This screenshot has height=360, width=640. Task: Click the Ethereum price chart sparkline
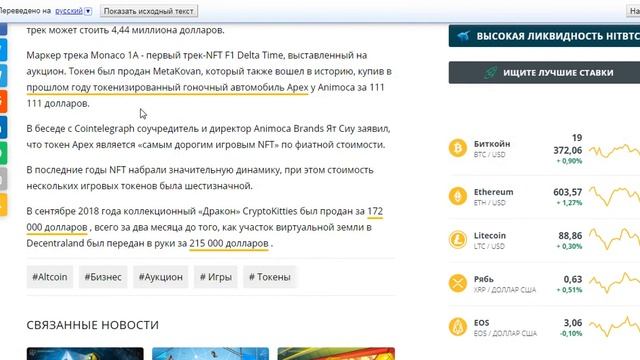coord(614,196)
